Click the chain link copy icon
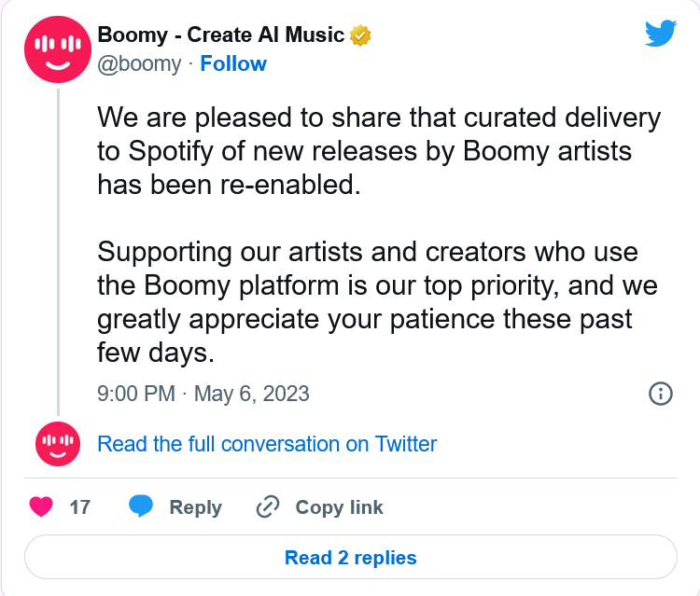Screen dimensions: 700x596 click(x=268, y=506)
